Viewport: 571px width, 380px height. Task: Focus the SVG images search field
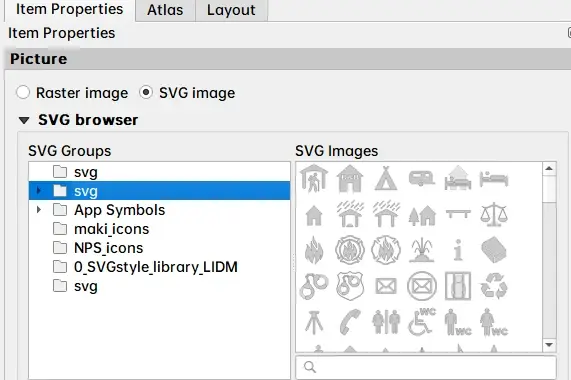point(426,367)
